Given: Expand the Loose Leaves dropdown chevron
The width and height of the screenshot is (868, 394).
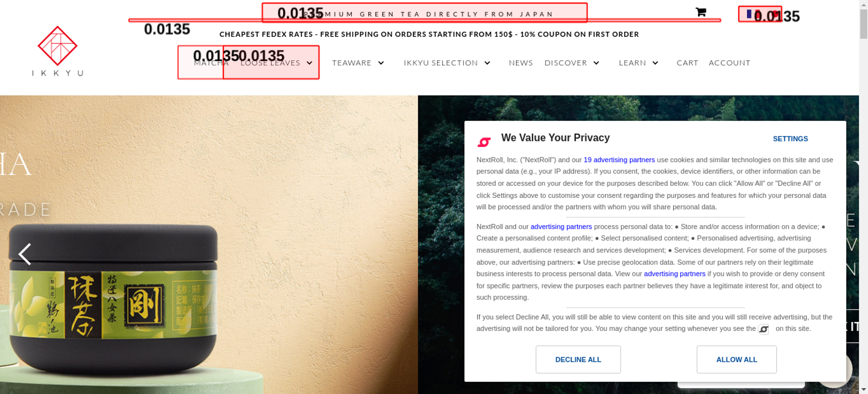Looking at the screenshot, I should coord(309,63).
